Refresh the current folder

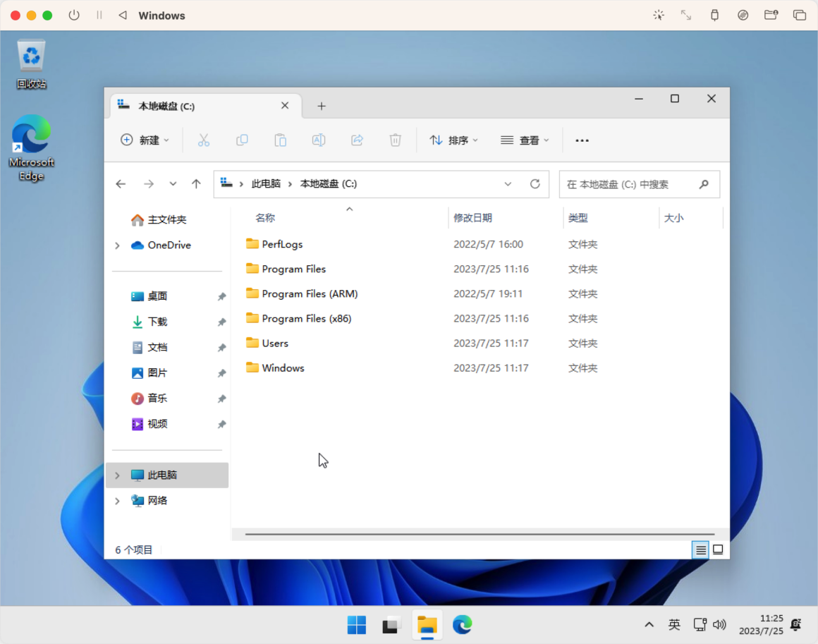point(535,183)
